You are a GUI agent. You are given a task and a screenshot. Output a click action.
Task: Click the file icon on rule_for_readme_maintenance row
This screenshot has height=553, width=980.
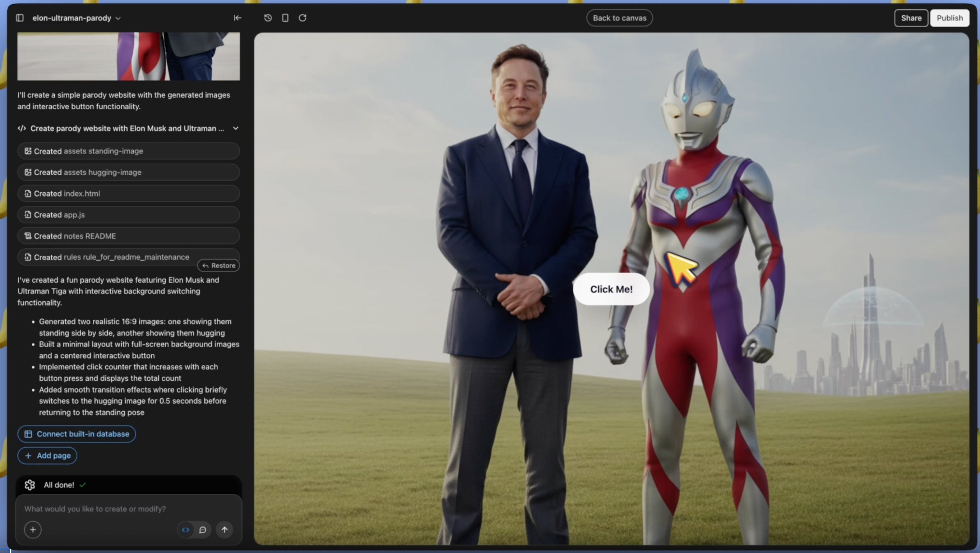28,257
